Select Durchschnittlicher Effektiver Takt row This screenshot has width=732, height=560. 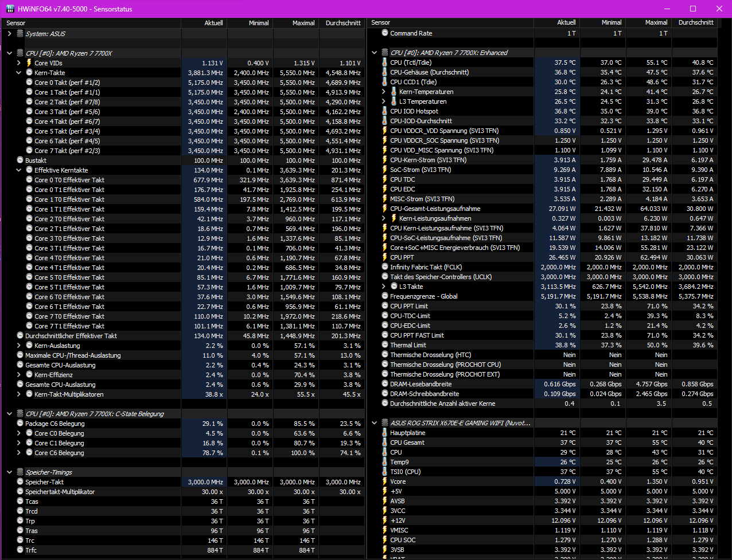coord(184,336)
